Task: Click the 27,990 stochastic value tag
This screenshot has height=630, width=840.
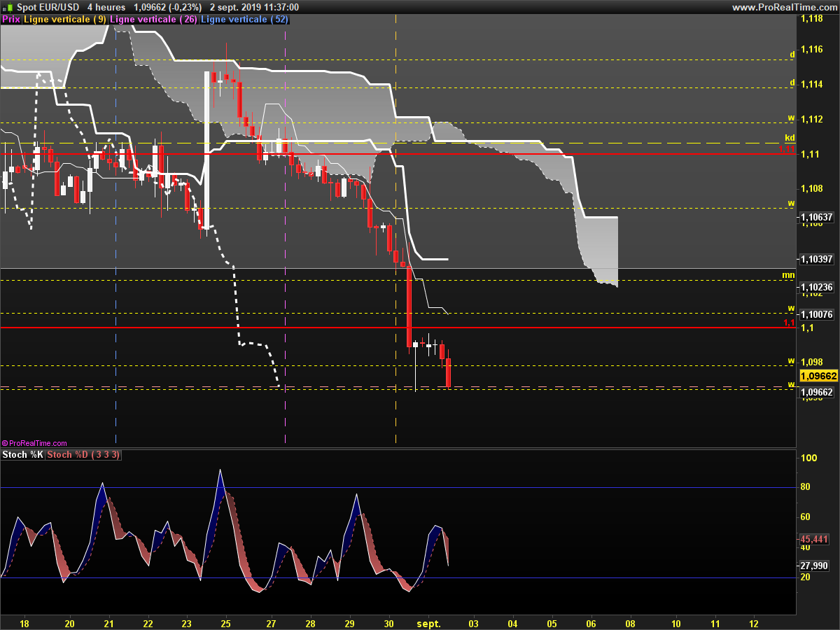Action: 815,566
